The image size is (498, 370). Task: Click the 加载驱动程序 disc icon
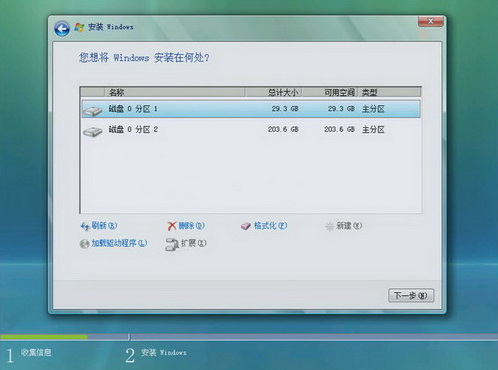(84, 244)
